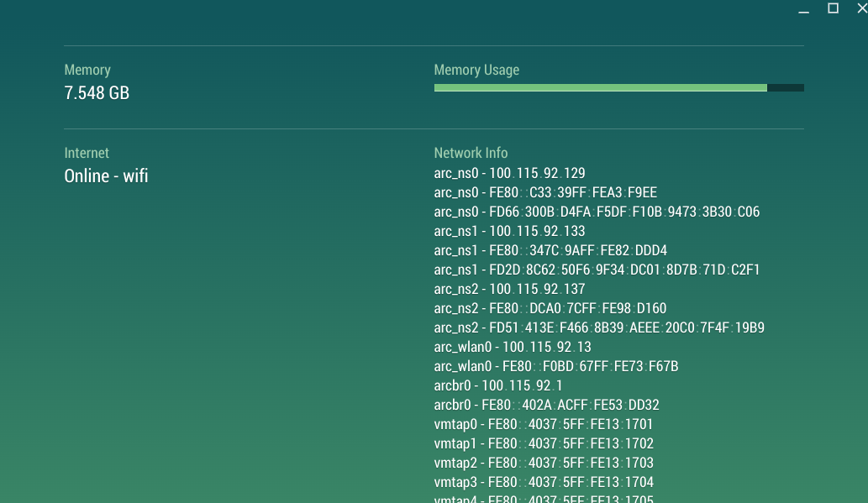Select arc_ns2 FE80::DCA0:7CFF:FE98:D160 entry

pyautogui.click(x=550, y=308)
